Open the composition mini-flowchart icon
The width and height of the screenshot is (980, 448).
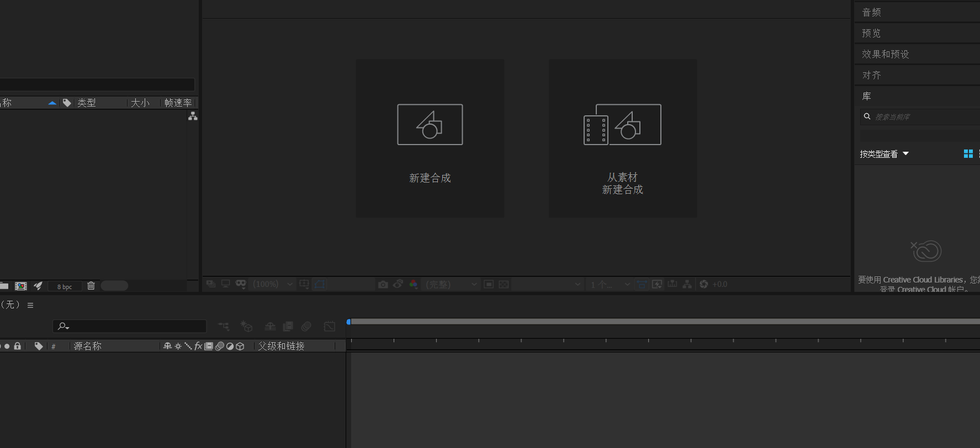[x=224, y=327]
